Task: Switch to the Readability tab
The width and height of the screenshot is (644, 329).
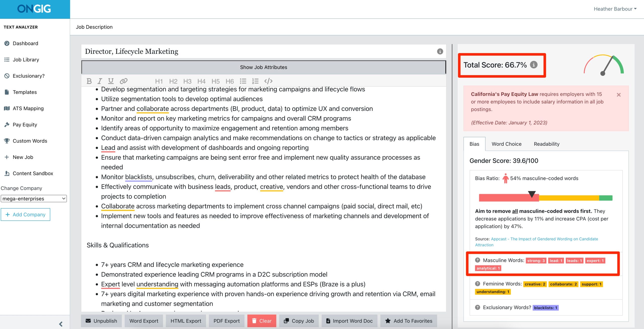Action: pyautogui.click(x=546, y=144)
